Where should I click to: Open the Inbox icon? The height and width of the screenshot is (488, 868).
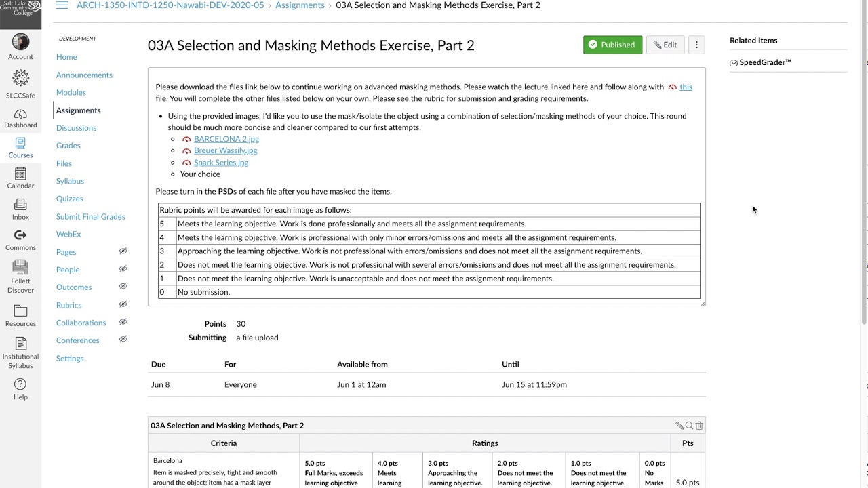coord(20,209)
